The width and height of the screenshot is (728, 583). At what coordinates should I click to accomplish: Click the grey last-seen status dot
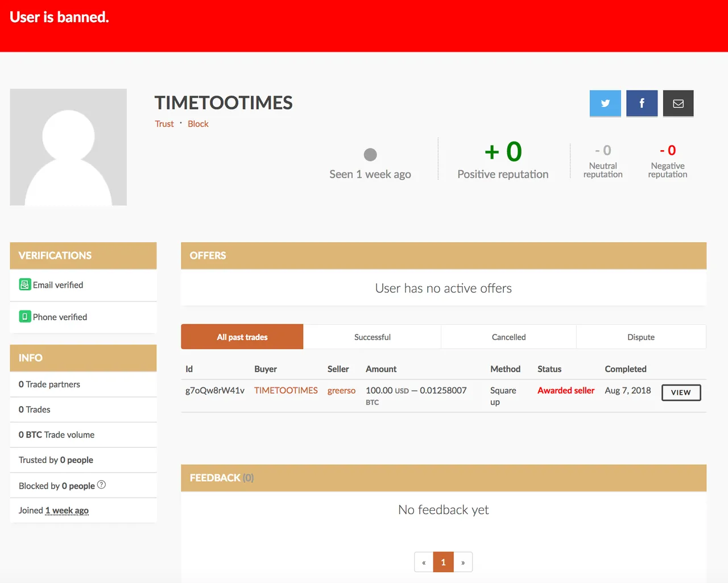click(370, 155)
